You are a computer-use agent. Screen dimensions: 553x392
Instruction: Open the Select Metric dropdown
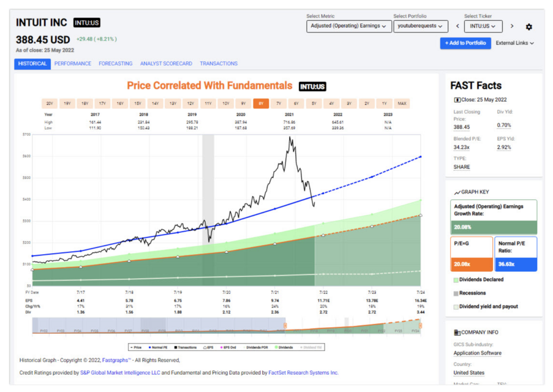click(x=348, y=26)
